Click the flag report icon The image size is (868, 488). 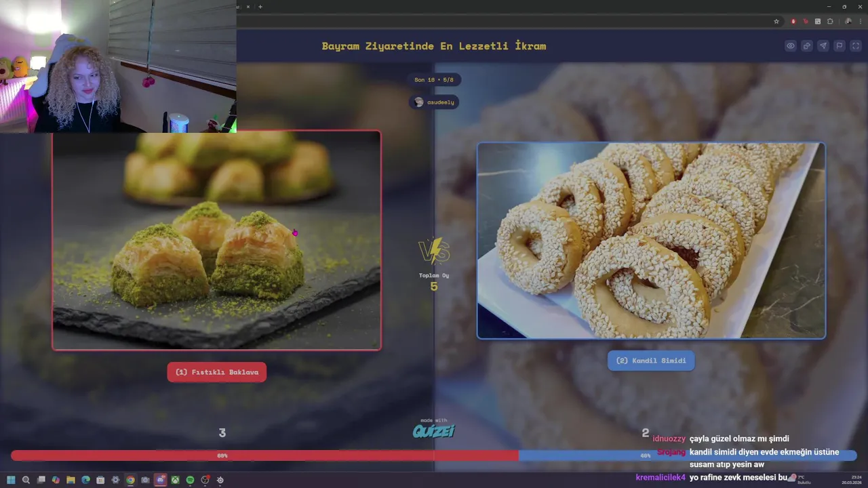(x=840, y=46)
